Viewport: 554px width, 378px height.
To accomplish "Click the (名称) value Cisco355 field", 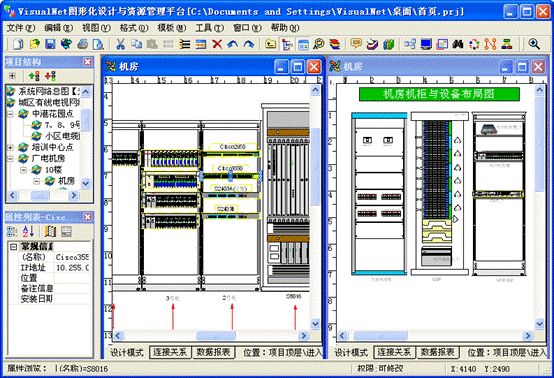I will click(73, 257).
